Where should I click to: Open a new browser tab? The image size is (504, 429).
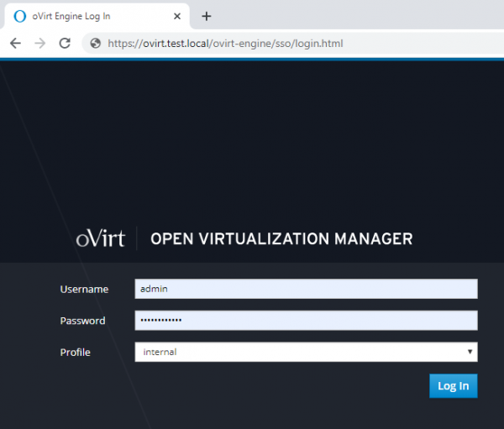207,17
